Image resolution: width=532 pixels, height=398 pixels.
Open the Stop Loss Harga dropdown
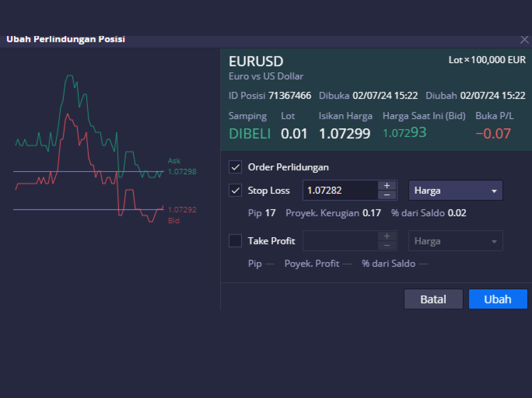[x=455, y=191]
